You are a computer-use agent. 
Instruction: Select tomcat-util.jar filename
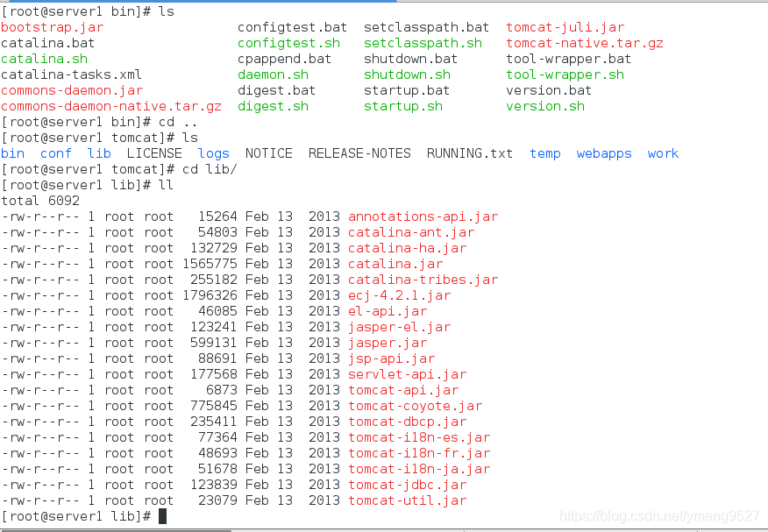(408, 500)
